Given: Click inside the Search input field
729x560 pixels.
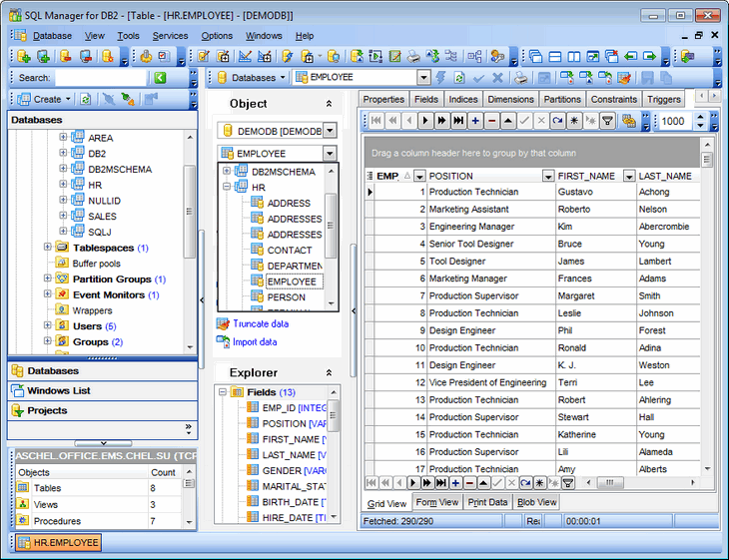Looking at the screenshot, I should (101, 78).
